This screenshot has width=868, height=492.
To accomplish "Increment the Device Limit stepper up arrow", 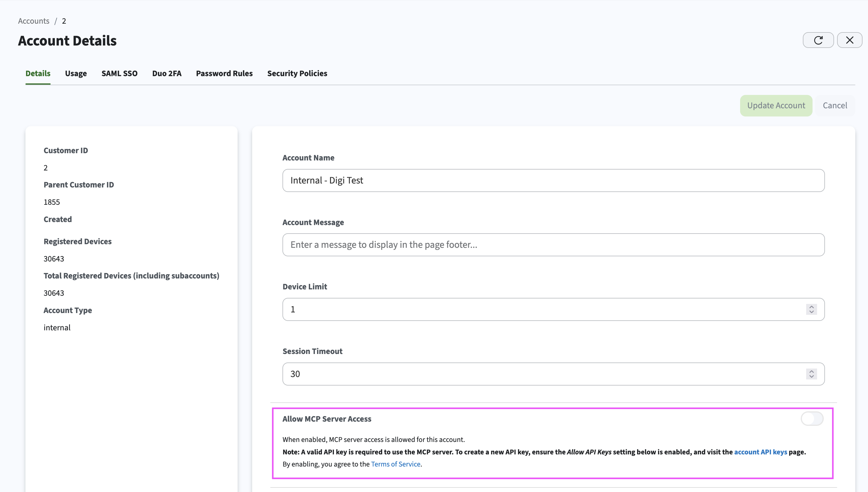I will point(812,307).
